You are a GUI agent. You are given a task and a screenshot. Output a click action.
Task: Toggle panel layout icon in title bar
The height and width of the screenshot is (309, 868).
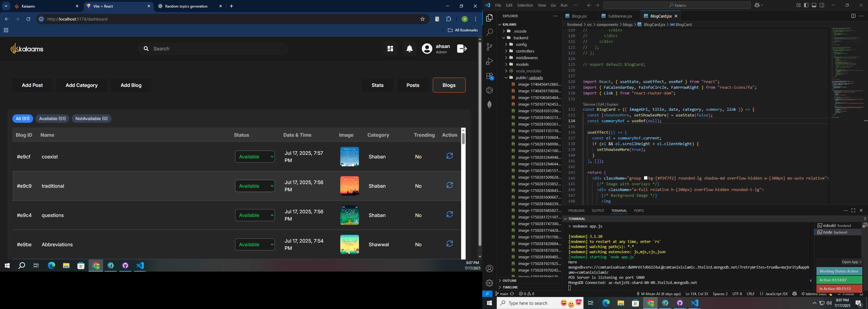point(814,5)
